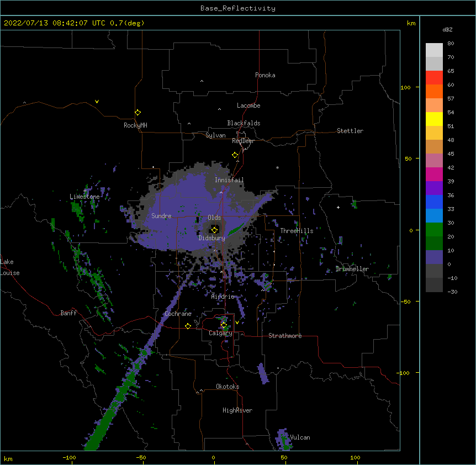Screen dimensions: 476x465
Task: Click the Base_Reflectivity title
Action: pos(238,8)
